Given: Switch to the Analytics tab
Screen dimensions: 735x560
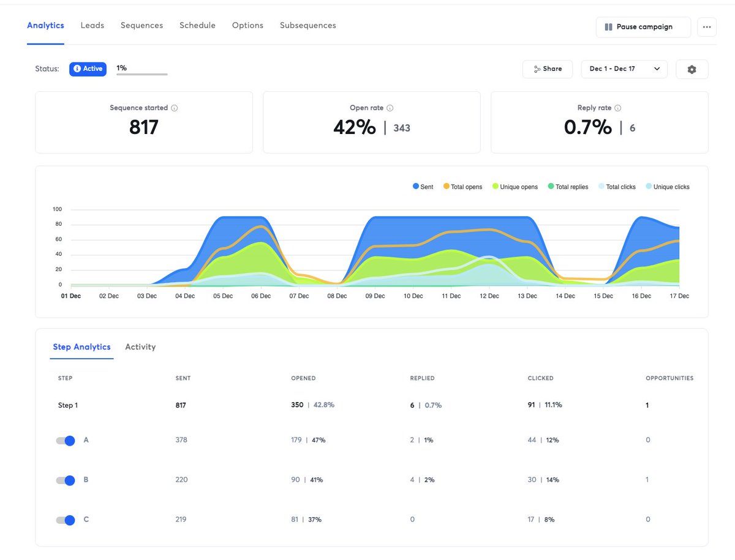Looking at the screenshot, I should (x=45, y=26).
